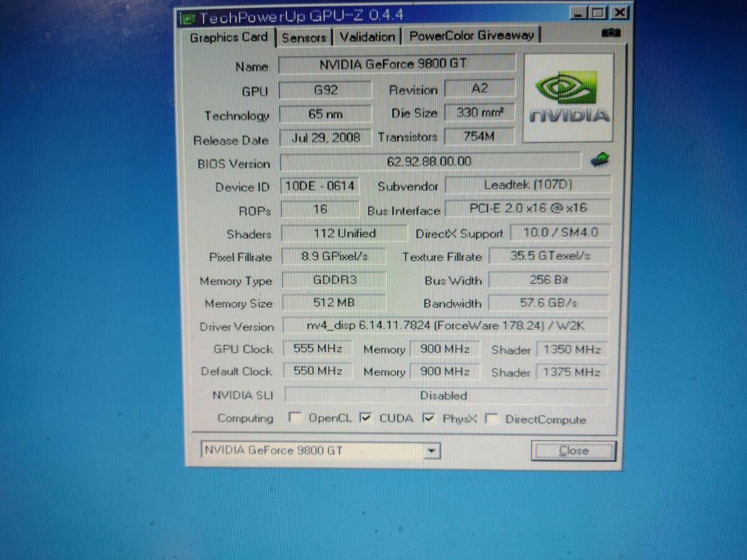Screen dimensions: 747x560
Task: Click the DirectX Support field 10.0 / SM4.0
Action: tap(560, 233)
